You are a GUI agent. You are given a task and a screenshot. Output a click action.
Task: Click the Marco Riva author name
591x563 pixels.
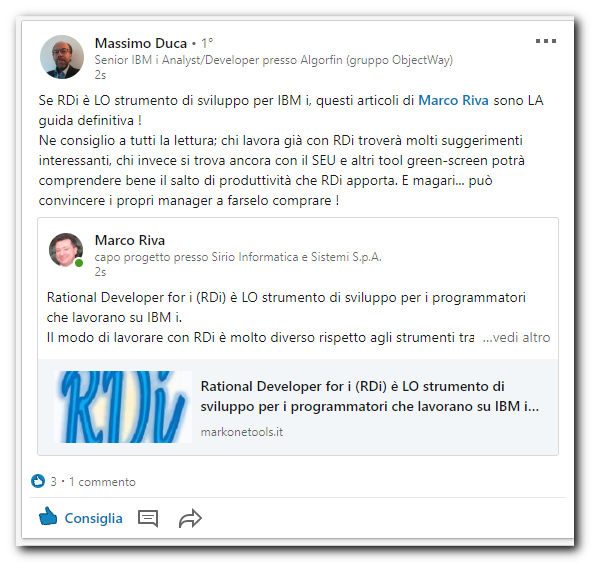coord(130,240)
